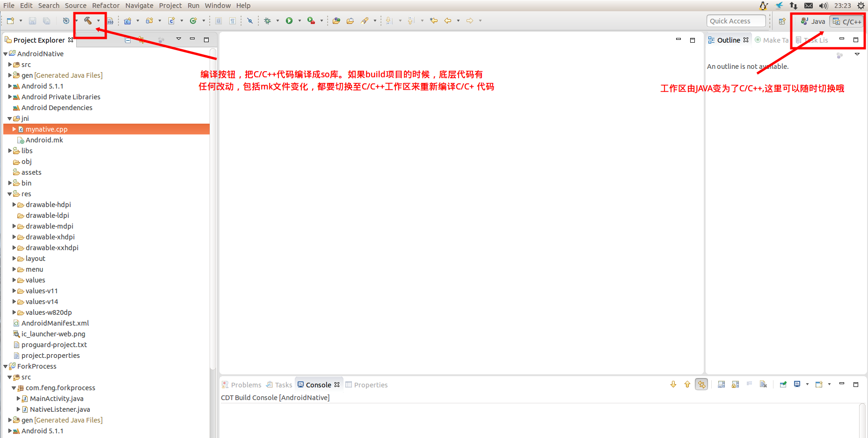Switch to the C/C++ perspective
Viewport: 868px width, 438px height.
847,22
